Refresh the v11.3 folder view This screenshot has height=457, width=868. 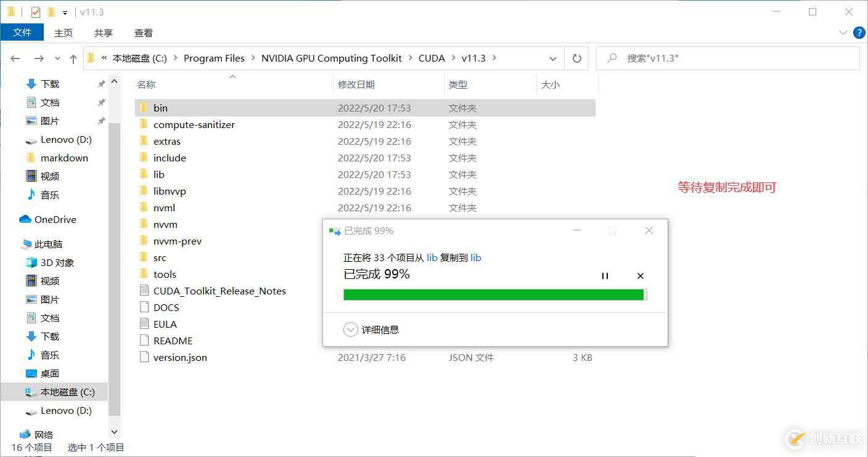(577, 59)
